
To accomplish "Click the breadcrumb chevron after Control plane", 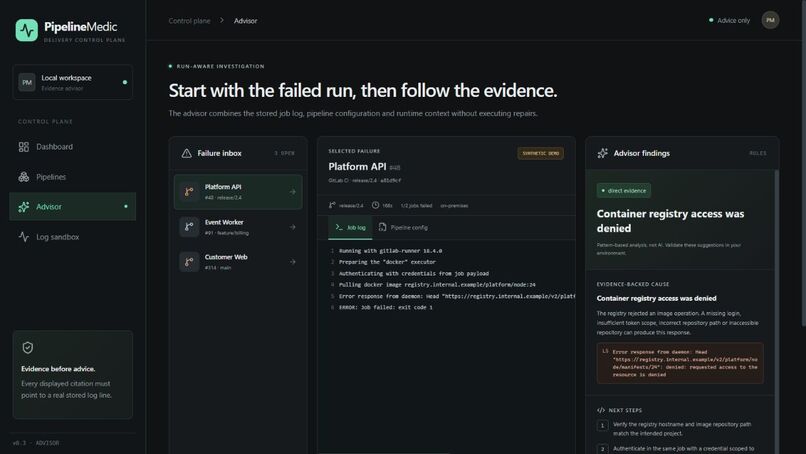I will click(222, 21).
